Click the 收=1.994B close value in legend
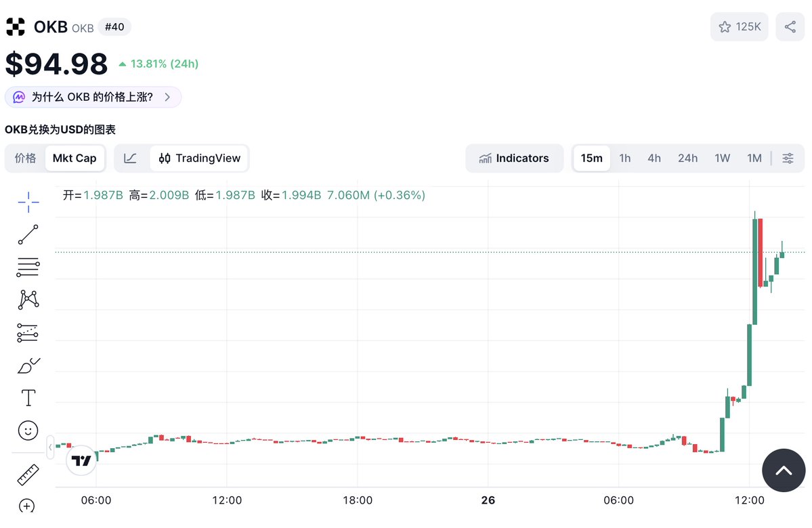The height and width of the screenshot is (528, 812). click(291, 195)
